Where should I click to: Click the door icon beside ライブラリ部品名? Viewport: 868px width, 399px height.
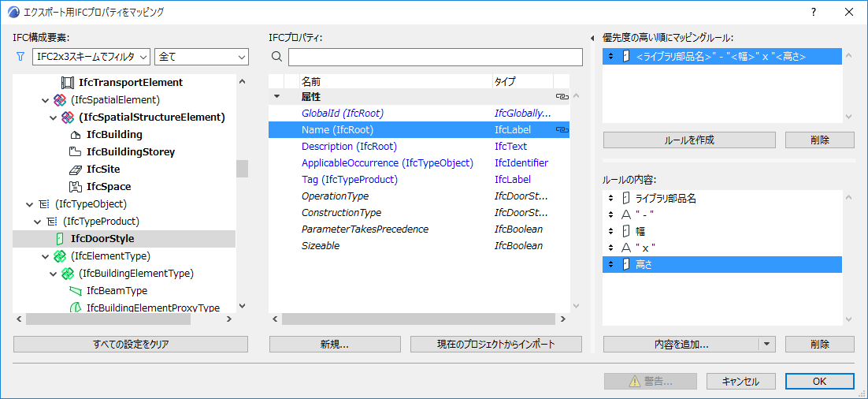click(626, 199)
